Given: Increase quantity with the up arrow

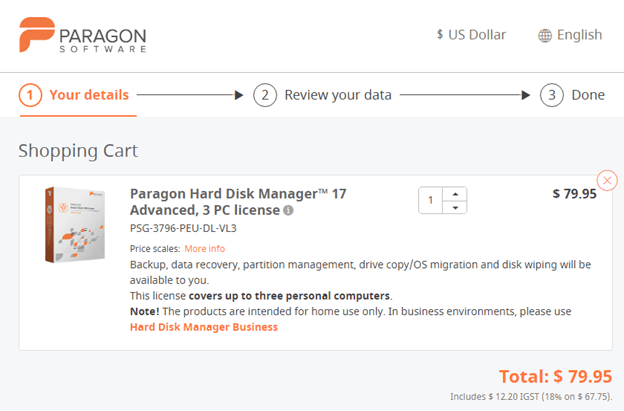Looking at the screenshot, I should point(455,194).
